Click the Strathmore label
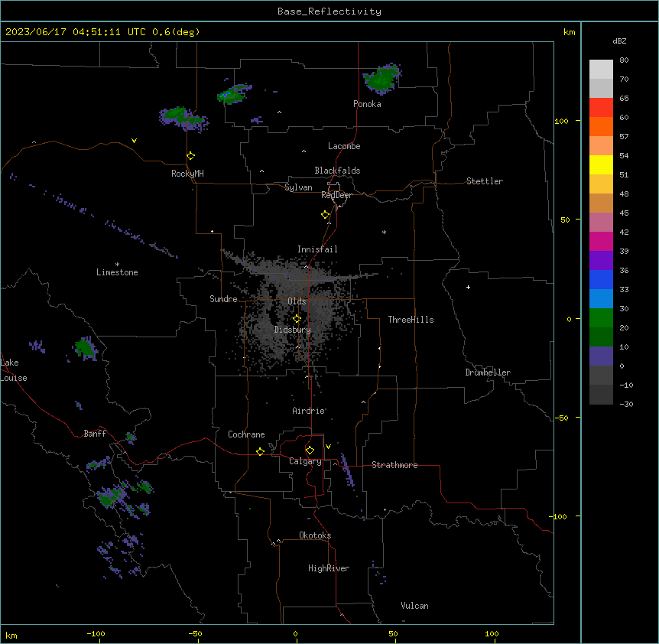 (394, 465)
